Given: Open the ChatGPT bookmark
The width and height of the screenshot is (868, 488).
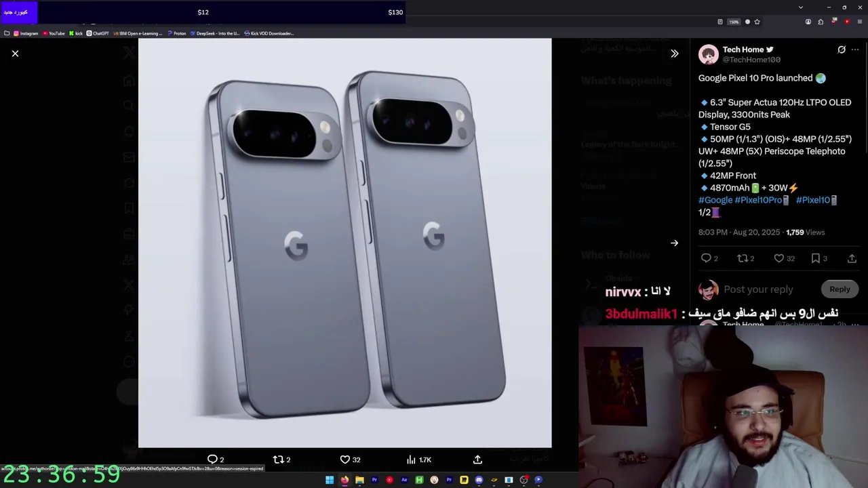Looking at the screenshot, I should tap(98, 33).
